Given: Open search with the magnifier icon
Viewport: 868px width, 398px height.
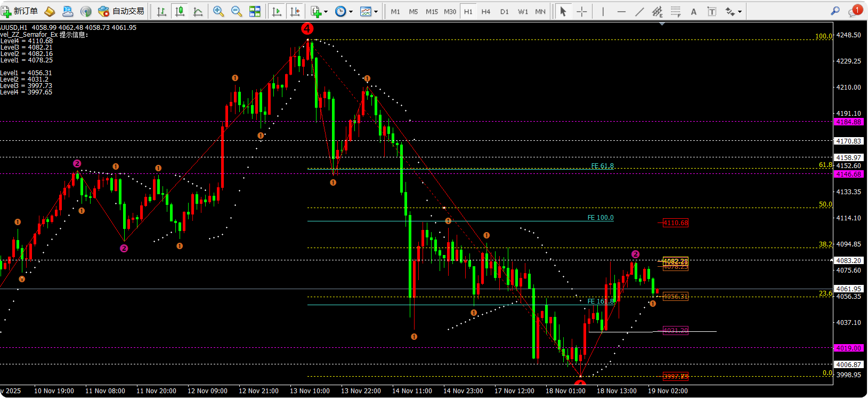Looking at the screenshot, I should 835,11.
